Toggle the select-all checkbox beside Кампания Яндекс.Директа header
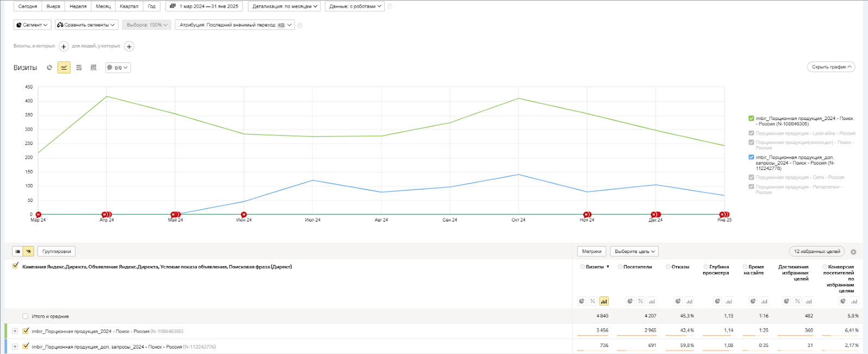 pyautogui.click(x=15, y=266)
